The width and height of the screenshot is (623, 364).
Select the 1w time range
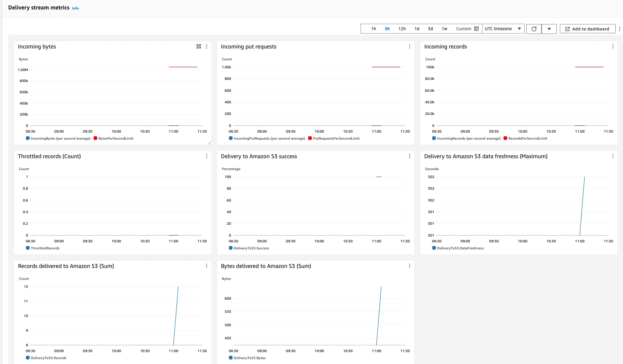click(x=444, y=29)
